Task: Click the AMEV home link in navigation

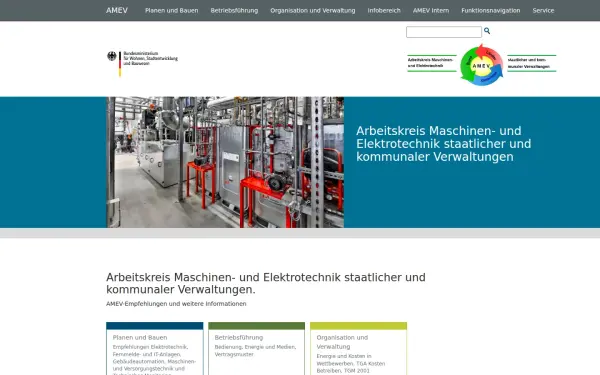Action: tap(117, 10)
